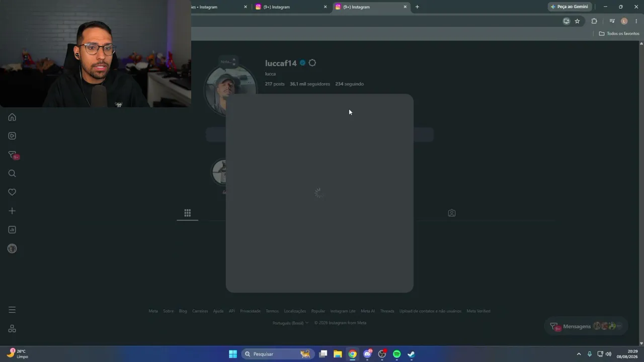Go to Instagram Home in sidebar
The height and width of the screenshot is (362, 644).
pos(12,117)
